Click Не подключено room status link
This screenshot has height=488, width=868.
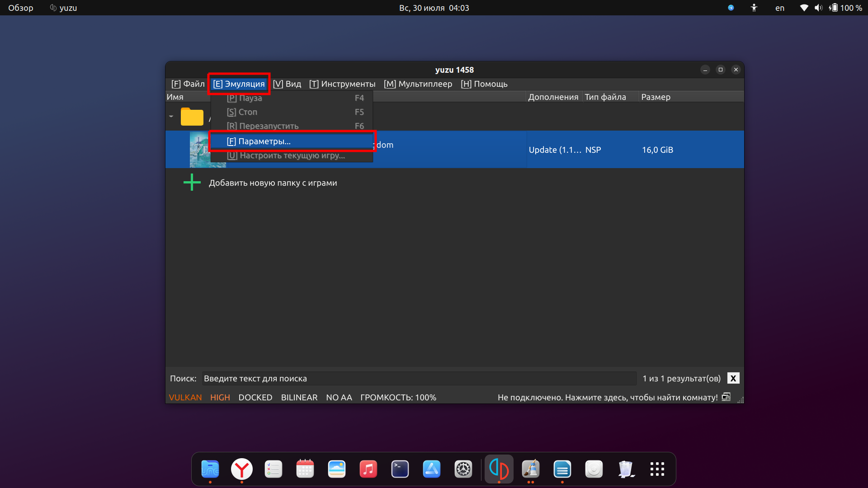[608, 398]
